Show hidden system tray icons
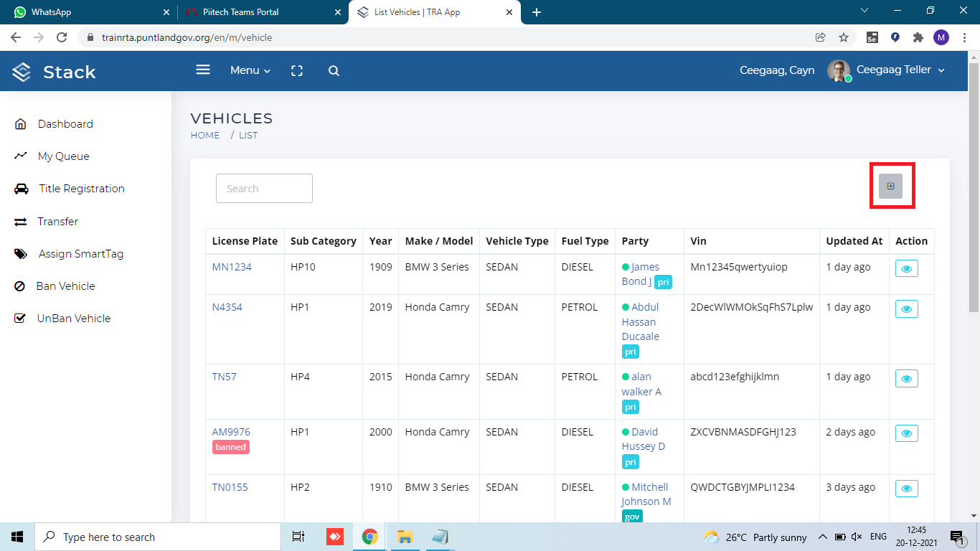This screenshot has width=980, height=551. pyautogui.click(x=822, y=537)
